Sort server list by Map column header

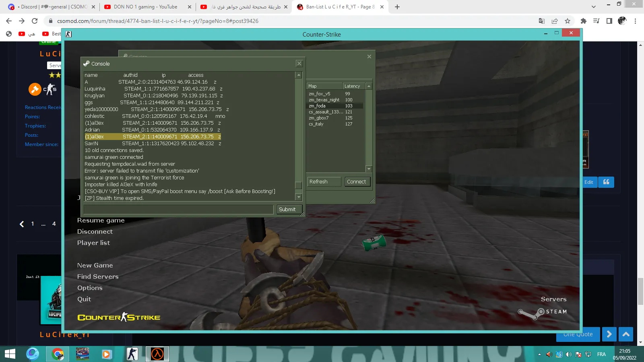pyautogui.click(x=325, y=86)
